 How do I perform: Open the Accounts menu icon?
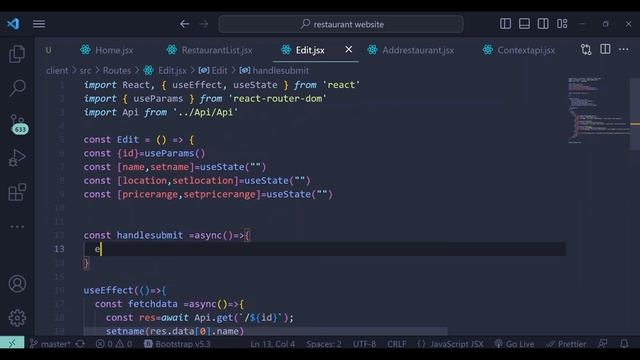[x=17, y=284]
